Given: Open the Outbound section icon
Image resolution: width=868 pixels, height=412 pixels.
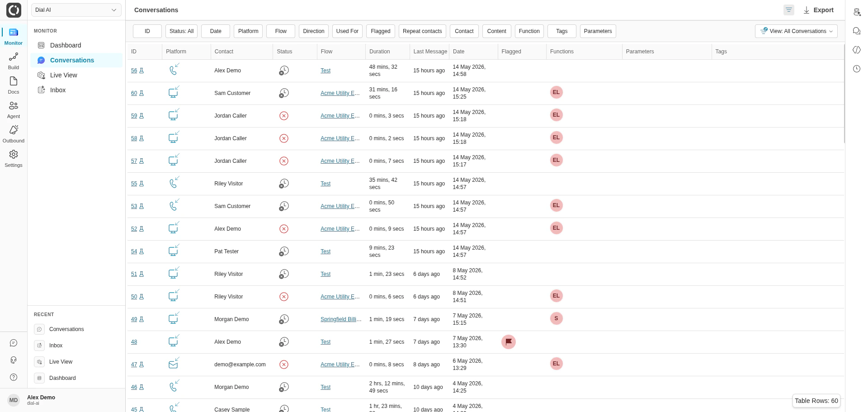Looking at the screenshot, I should 14,134.
